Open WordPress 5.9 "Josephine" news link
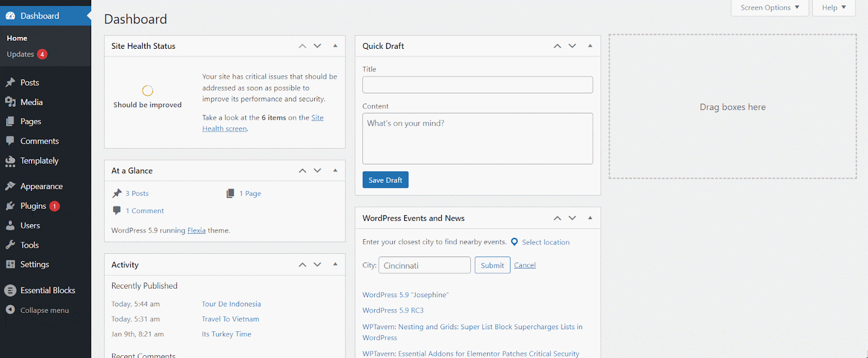The height and width of the screenshot is (358, 868). (x=405, y=295)
